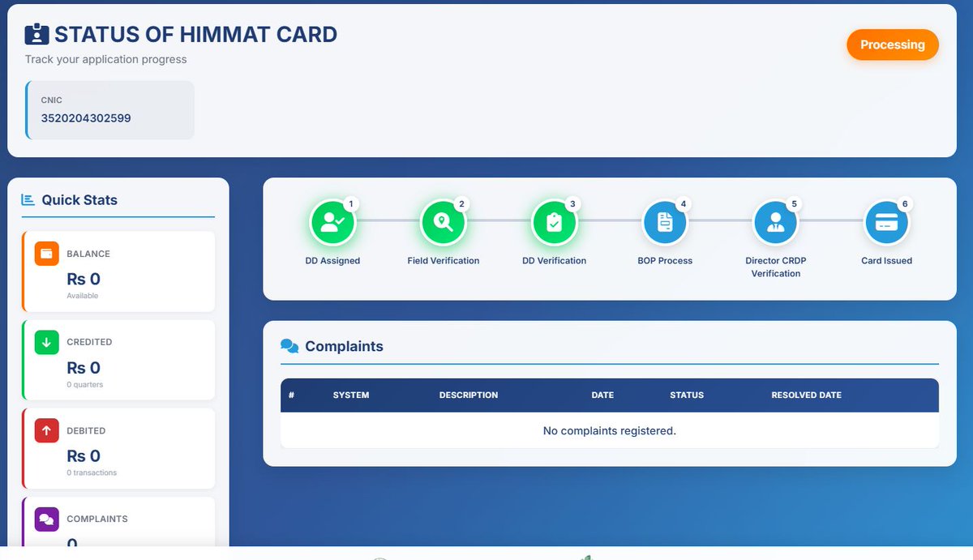Image resolution: width=973 pixels, height=560 pixels.
Task: Click the STATUS OF HIMMAT CARD title
Action: coord(195,35)
